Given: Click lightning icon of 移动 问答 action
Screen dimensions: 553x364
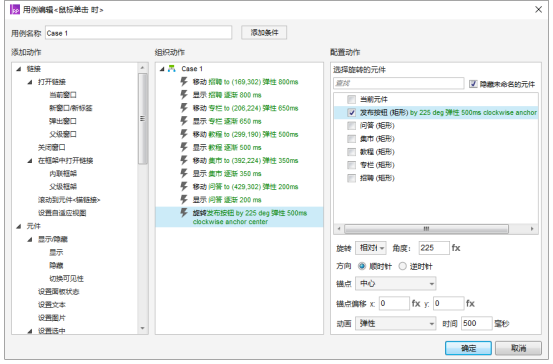Looking at the screenshot, I should 184,186.
